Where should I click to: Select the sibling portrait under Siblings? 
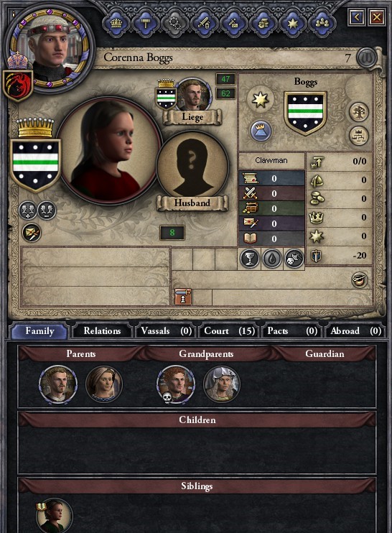[x=54, y=516]
